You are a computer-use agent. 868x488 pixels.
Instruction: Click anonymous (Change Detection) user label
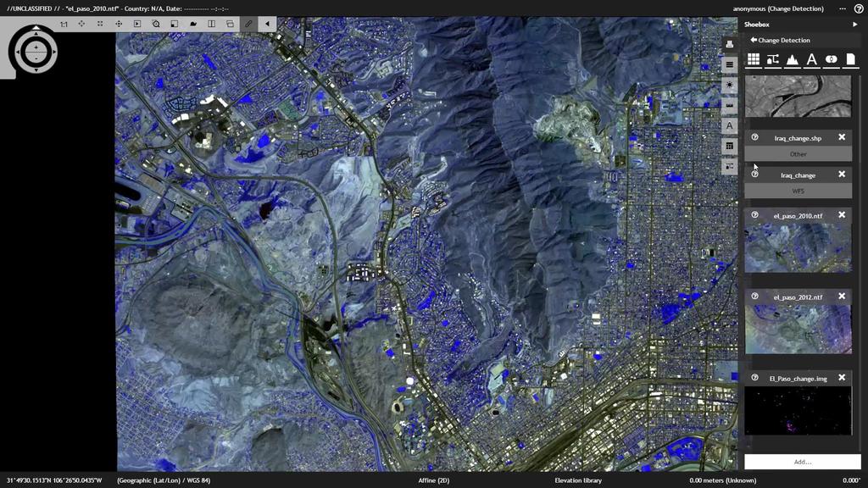(778, 8)
